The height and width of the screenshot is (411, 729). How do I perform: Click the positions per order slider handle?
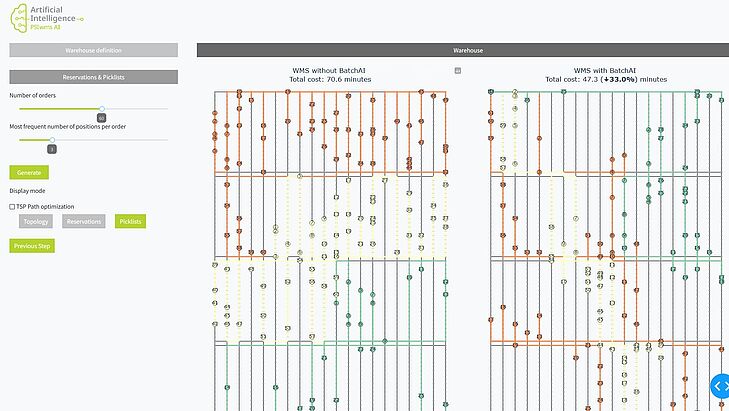pyautogui.click(x=52, y=140)
